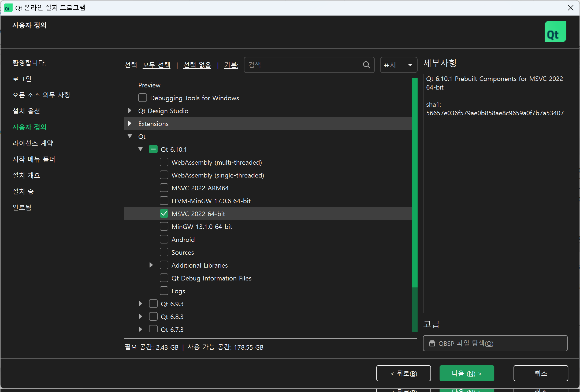Select 라이선스 계약 in the sidebar
Image resolution: width=580 pixels, height=392 pixels.
[33, 143]
